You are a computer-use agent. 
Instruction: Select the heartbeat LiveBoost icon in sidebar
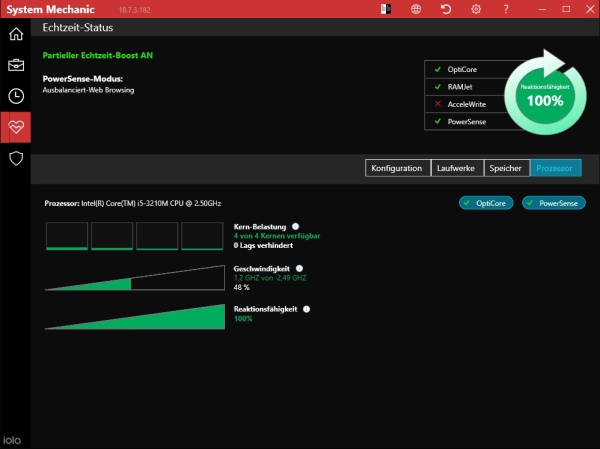(16, 127)
